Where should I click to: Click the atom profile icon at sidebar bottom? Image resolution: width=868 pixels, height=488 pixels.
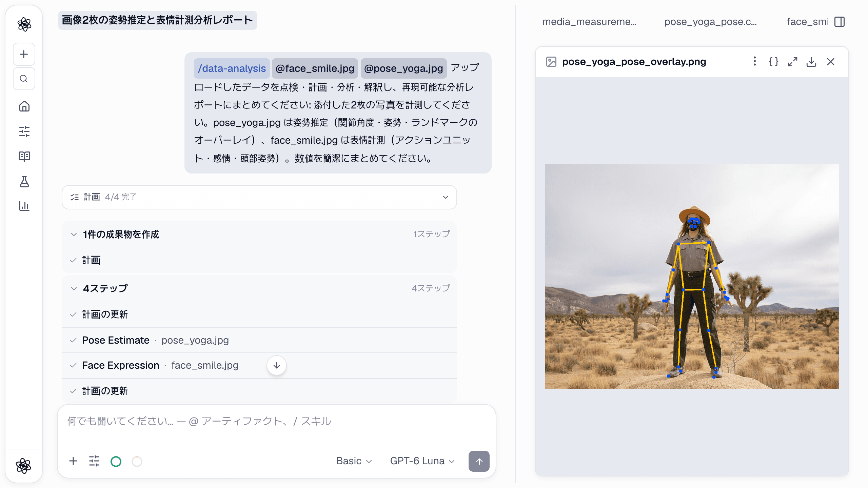pyautogui.click(x=23, y=466)
